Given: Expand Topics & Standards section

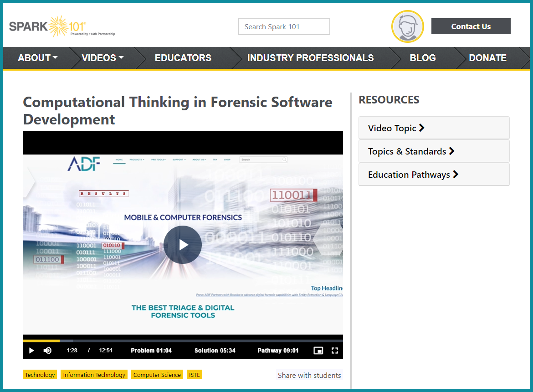Looking at the screenshot, I should coord(434,151).
